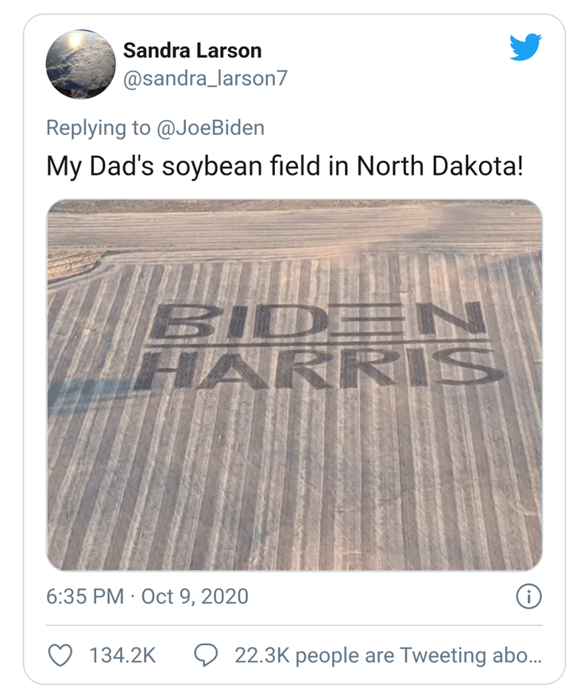Click Sandra Larson's profile avatar
Screen dimensions: 588x700
pos(81,64)
